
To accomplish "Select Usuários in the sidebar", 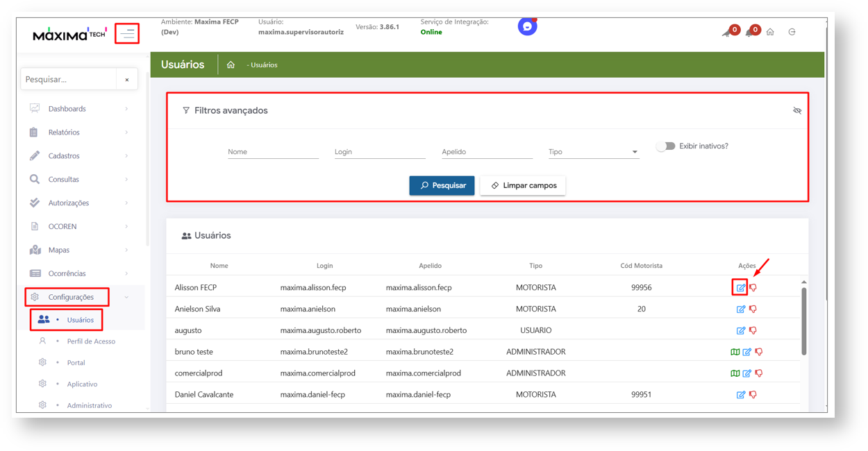I will coord(80,320).
